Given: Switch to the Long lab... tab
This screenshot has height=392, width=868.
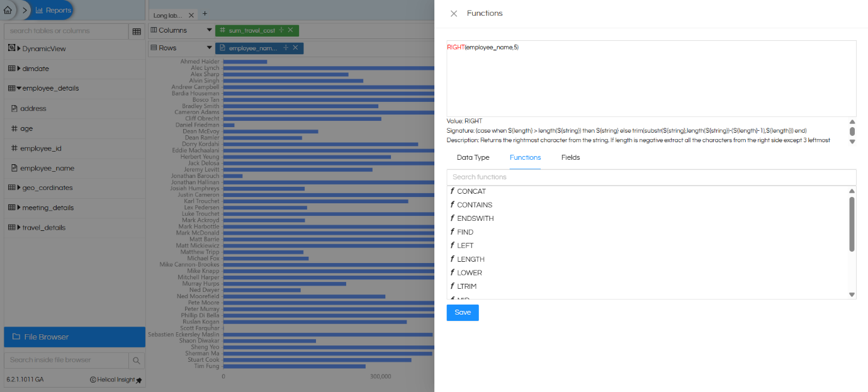Looking at the screenshot, I should point(168,14).
